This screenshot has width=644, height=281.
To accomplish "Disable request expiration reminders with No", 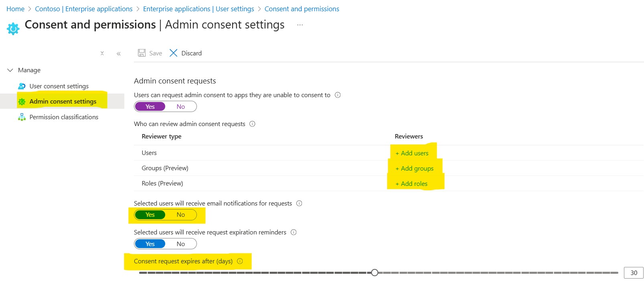I will coord(181,244).
